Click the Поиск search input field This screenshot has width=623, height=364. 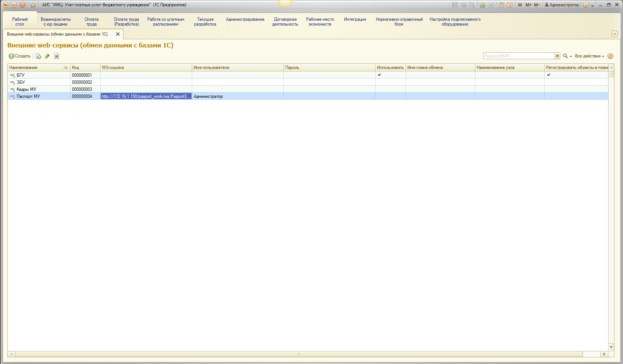pos(518,56)
